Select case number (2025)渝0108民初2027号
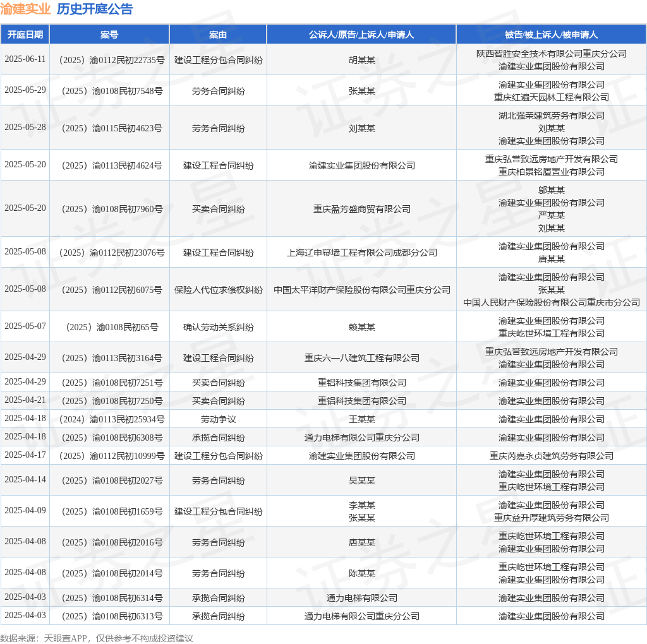 [112, 480]
